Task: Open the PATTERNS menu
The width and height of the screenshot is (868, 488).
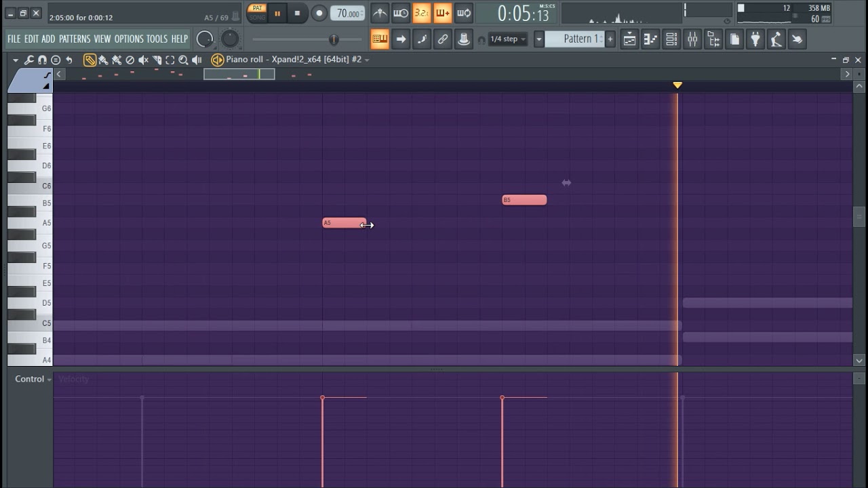Action: tap(75, 39)
